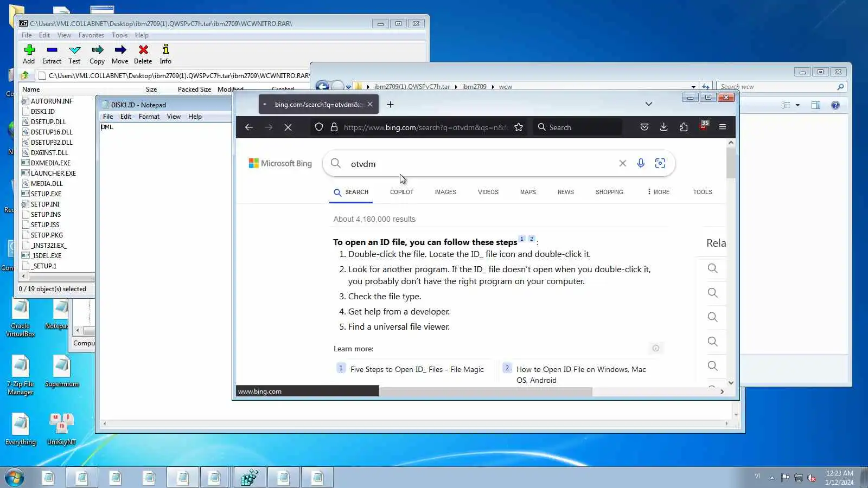
Task: Click the Add button in 7-Zip toolbar
Action: [x=29, y=54]
